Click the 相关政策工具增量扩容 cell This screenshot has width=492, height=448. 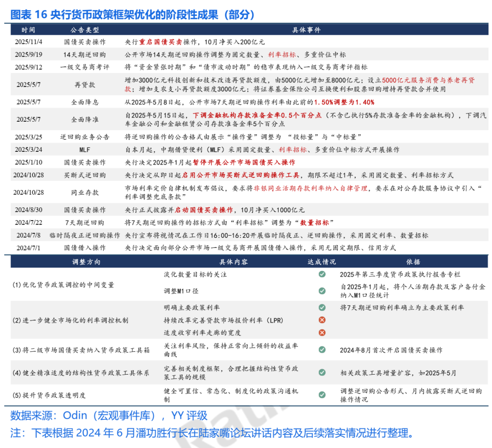[398, 373]
